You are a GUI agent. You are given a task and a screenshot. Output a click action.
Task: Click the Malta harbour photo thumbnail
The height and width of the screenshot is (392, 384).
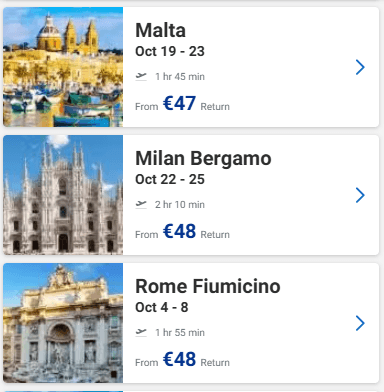63,67
